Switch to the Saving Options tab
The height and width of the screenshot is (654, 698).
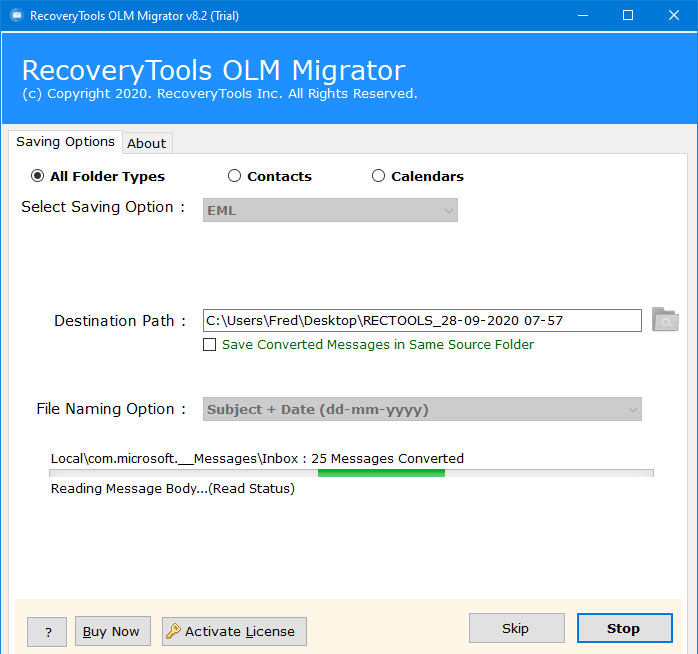65,142
